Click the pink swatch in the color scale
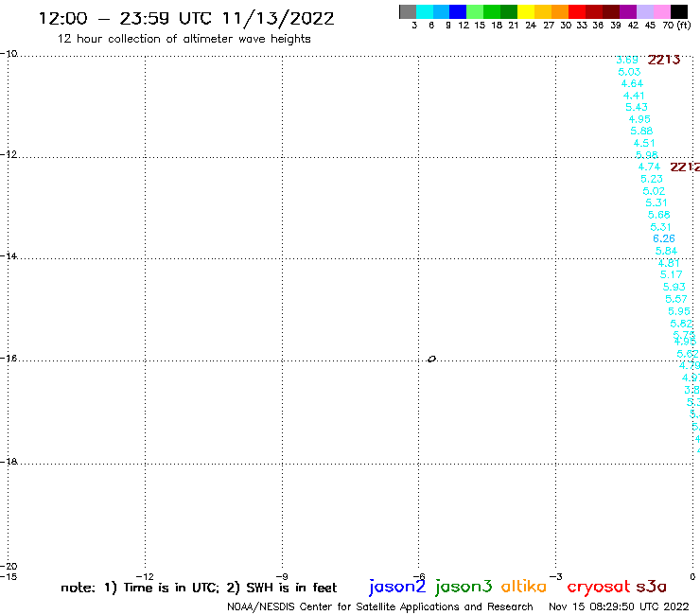Screen dimensions: 700x615 point(662,11)
